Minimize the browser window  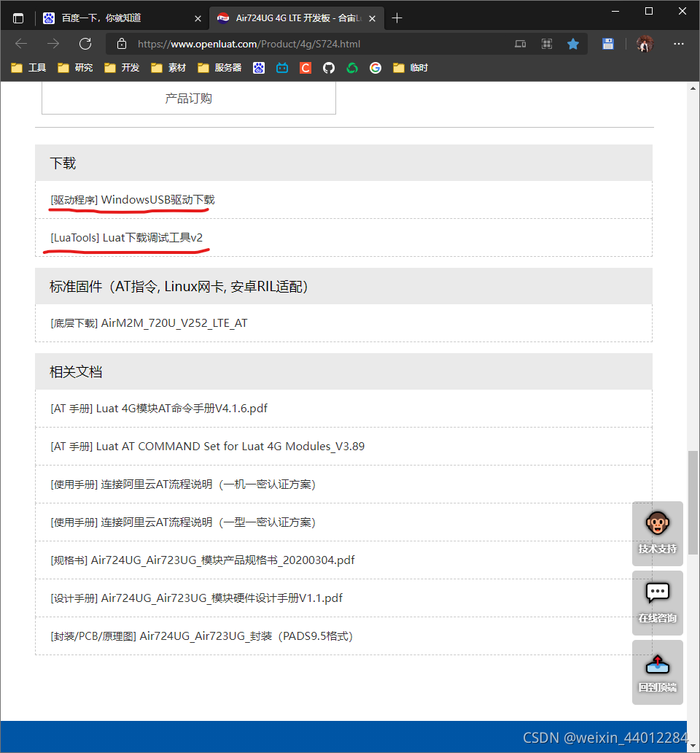pyautogui.click(x=615, y=11)
